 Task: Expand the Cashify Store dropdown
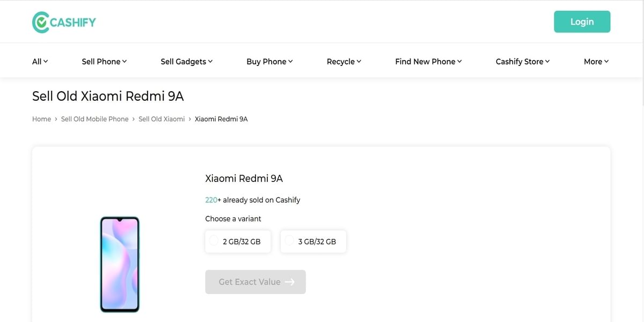tap(523, 61)
